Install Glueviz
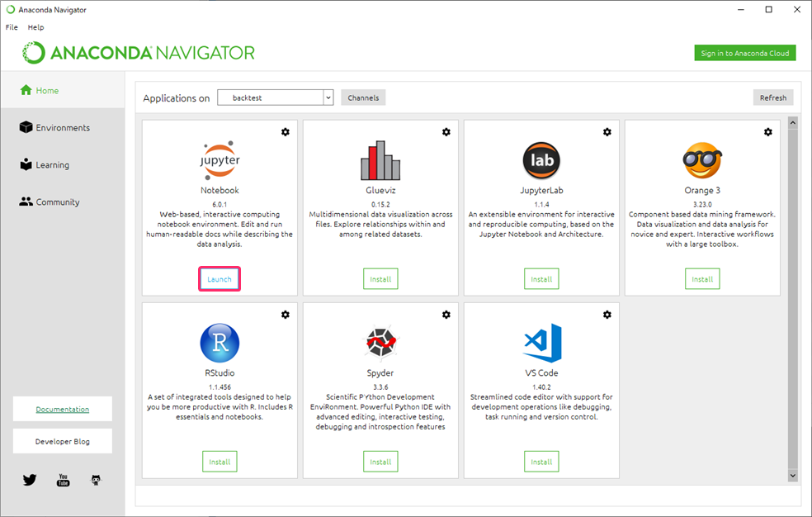The height and width of the screenshot is (517, 812). click(380, 279)
